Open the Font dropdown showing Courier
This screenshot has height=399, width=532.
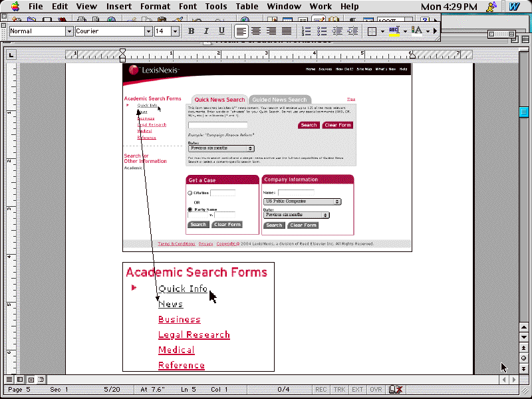148,31
